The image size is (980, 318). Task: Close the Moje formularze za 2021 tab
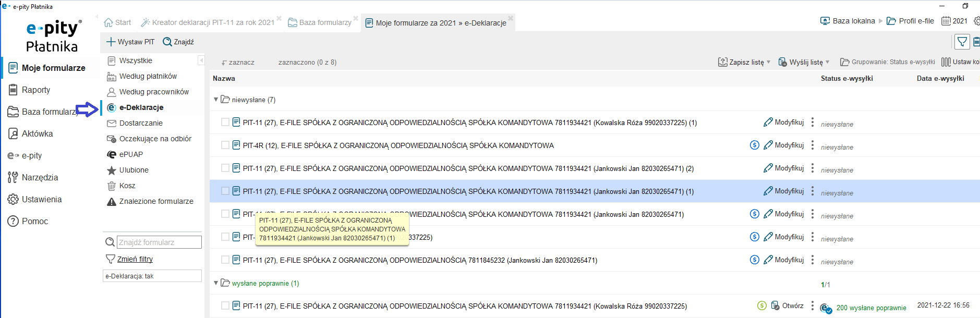pos(511,19)
